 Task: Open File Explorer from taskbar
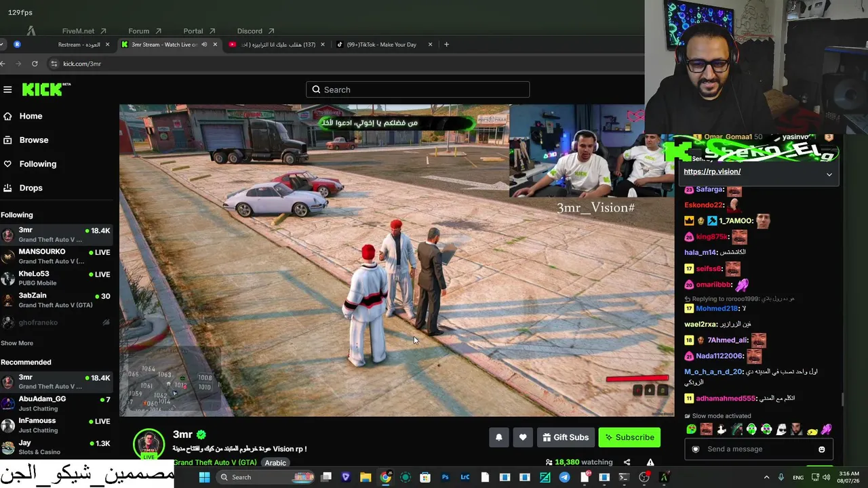(x=366, y=477)
